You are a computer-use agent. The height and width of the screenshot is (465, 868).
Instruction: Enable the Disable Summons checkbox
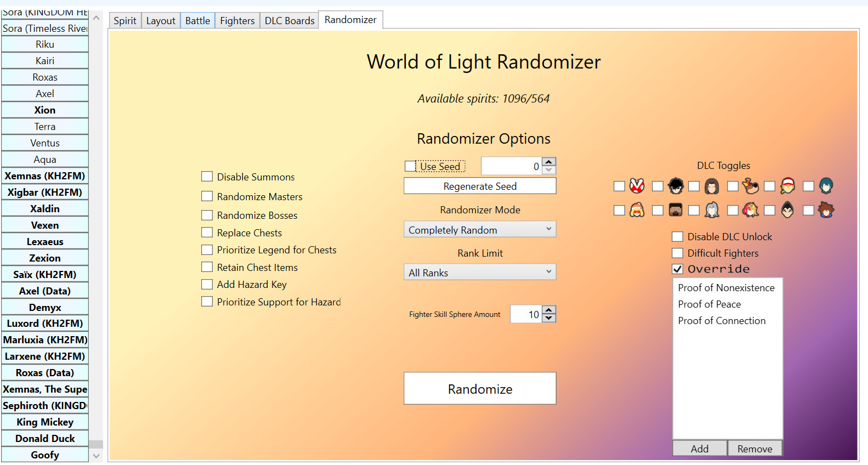pos(207,177)
